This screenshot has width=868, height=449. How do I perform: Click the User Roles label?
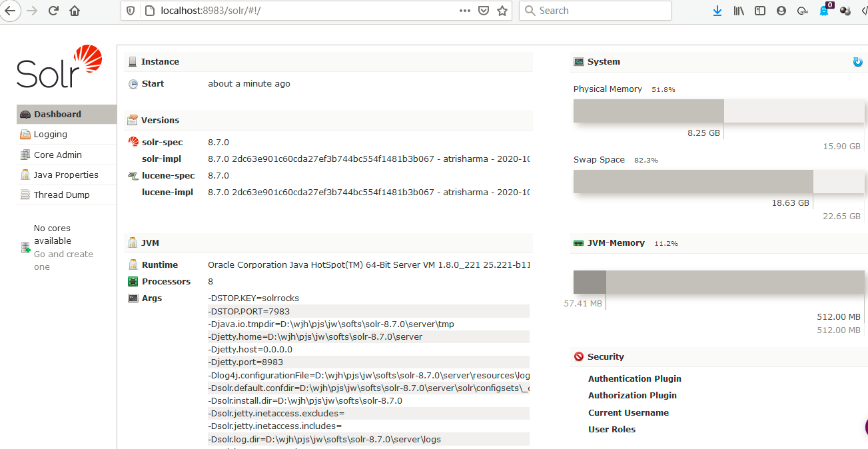pos(612,429)
